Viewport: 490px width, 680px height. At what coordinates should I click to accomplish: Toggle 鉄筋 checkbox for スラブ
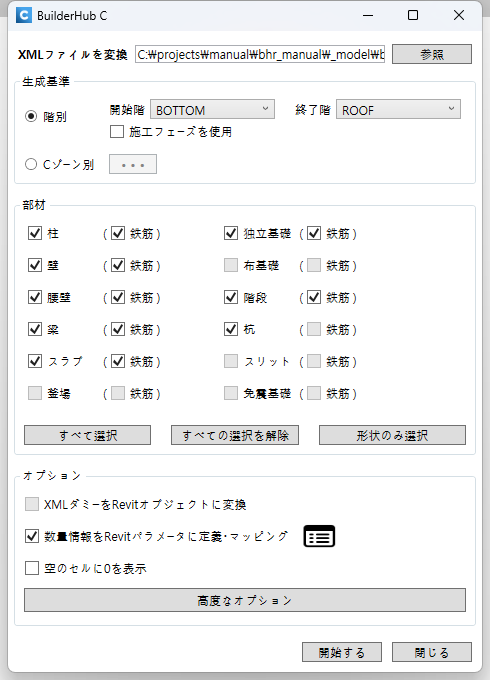tap(118, 361)
